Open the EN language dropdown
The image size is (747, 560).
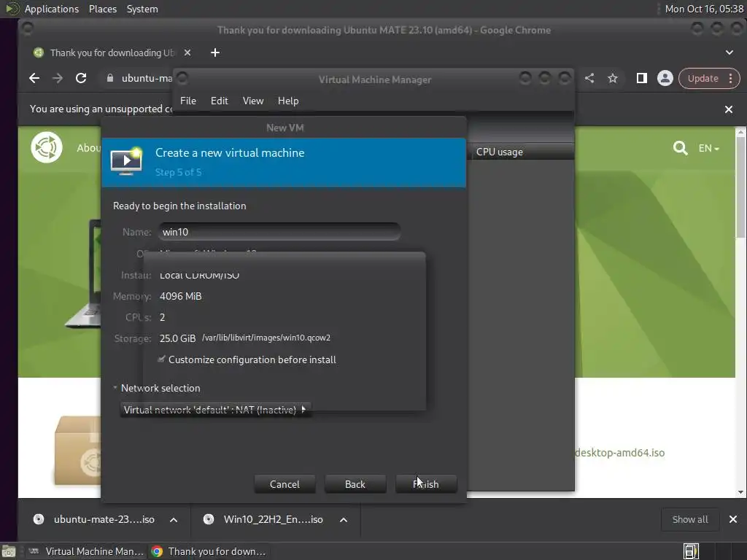click(709, 148)
